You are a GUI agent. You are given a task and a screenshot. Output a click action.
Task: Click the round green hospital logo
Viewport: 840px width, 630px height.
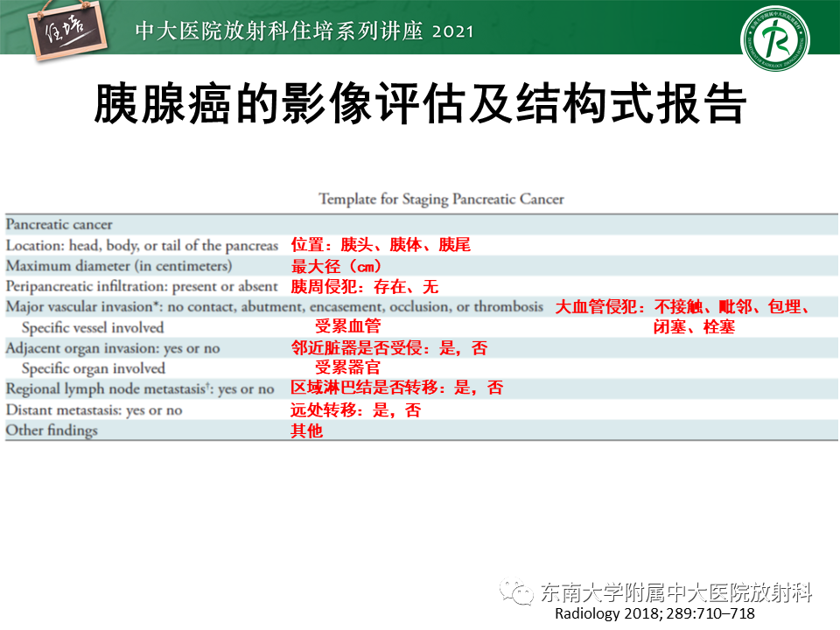click(x=774, y=38)
